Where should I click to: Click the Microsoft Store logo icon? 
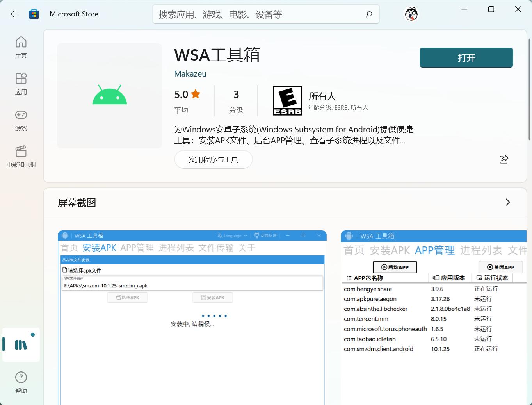(34, 14)
